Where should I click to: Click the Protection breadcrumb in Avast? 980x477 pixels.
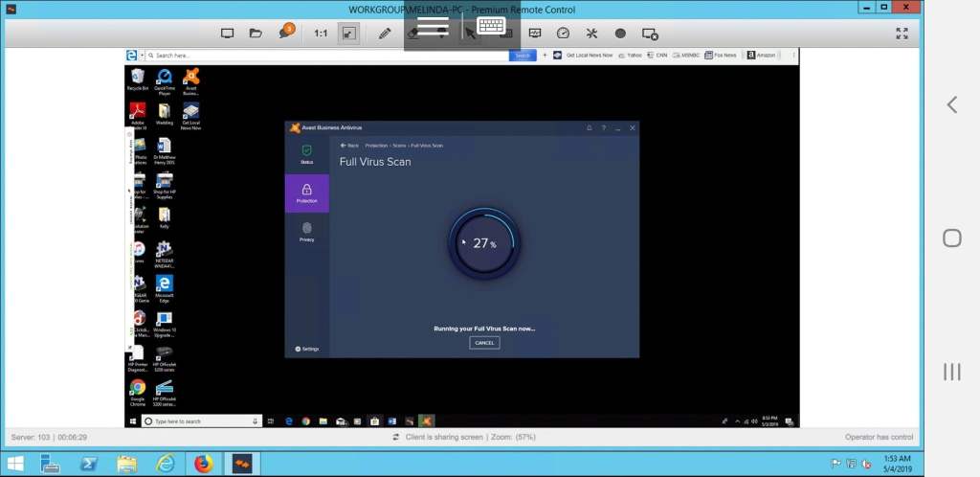click(x=376, y=145)
